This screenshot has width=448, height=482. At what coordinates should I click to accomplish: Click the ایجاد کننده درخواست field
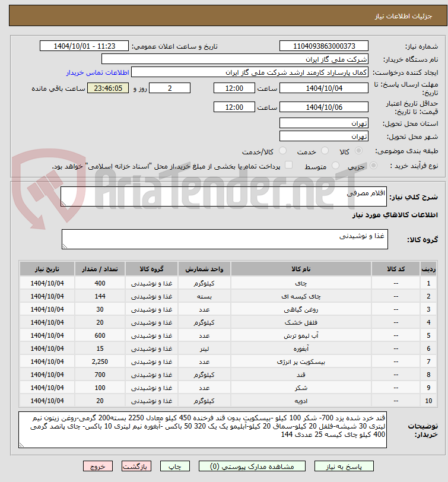pyautogui.click(x=250, y=72)
